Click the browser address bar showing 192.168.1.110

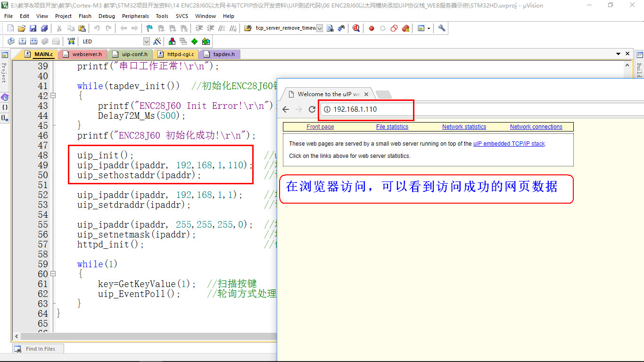(368, 109)
